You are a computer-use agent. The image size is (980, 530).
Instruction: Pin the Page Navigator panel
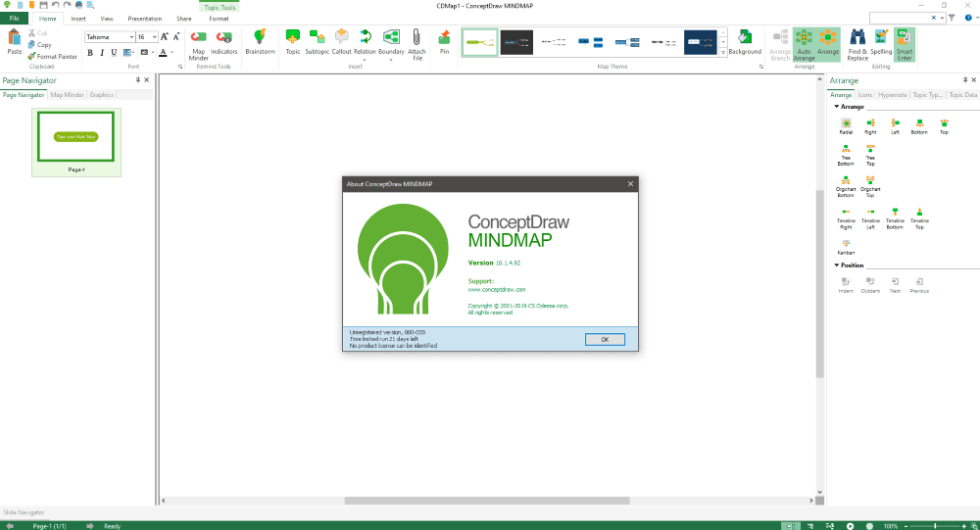(x=138, y=80)
